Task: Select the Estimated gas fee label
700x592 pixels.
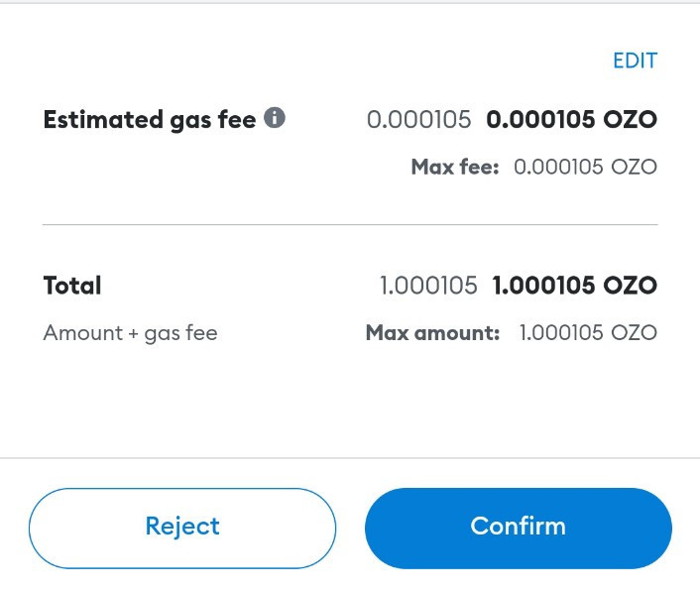Action: 150,120
